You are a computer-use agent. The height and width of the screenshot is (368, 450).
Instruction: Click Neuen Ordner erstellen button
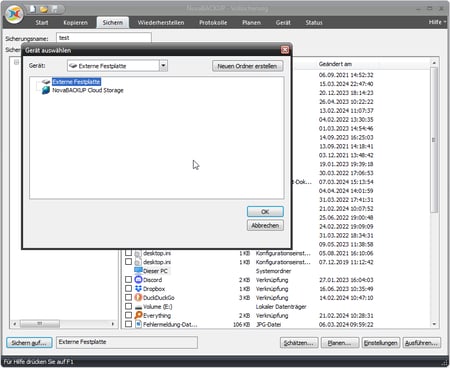[x=247, y=66]
